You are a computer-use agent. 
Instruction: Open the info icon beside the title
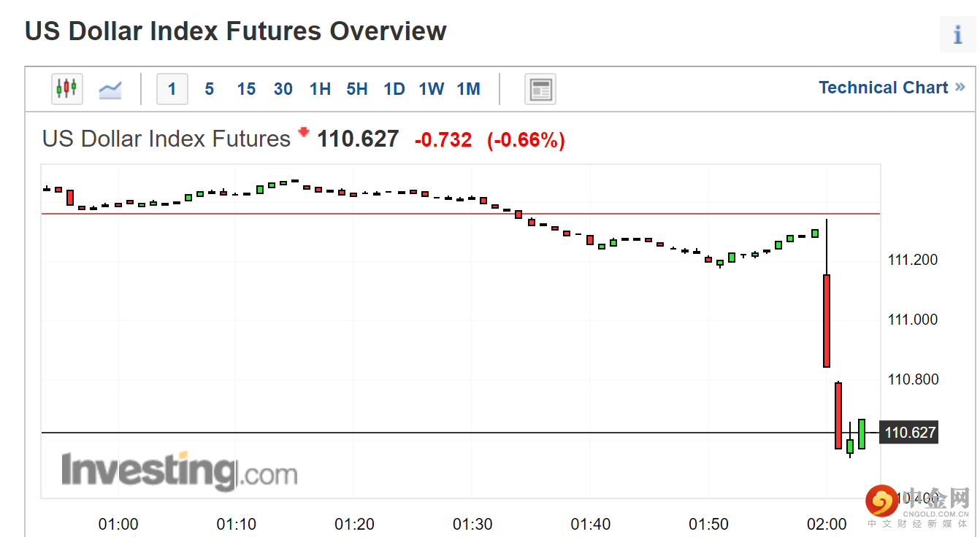957,34
